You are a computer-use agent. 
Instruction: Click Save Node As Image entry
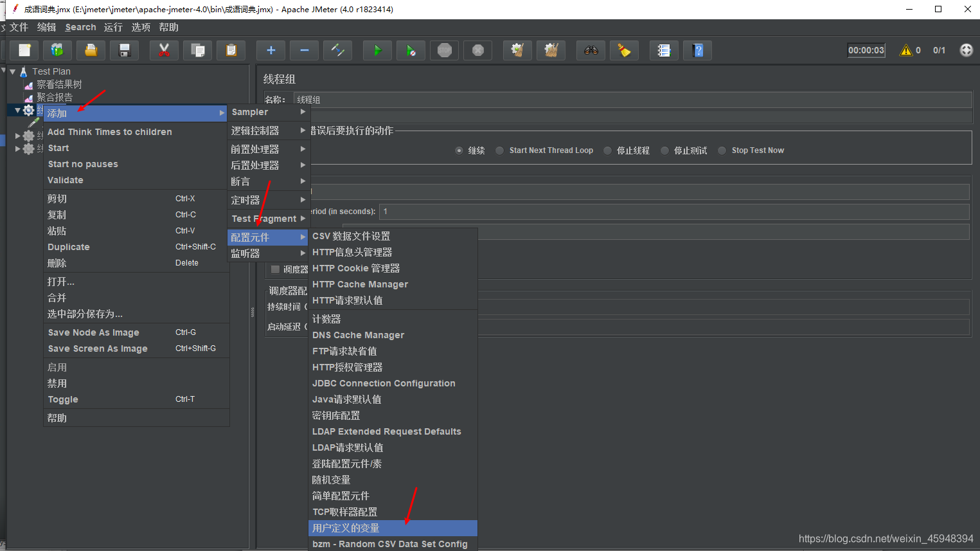[x=136, y=332]
